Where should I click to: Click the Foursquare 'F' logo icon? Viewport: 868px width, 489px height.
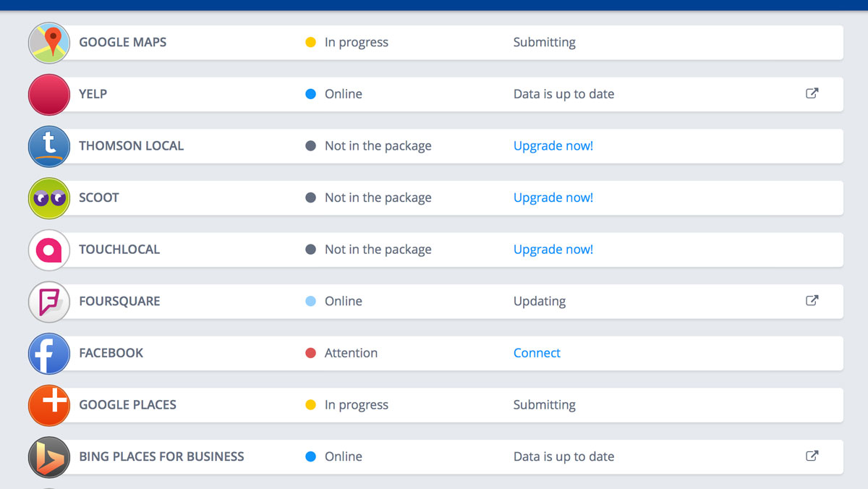[49, 302]
